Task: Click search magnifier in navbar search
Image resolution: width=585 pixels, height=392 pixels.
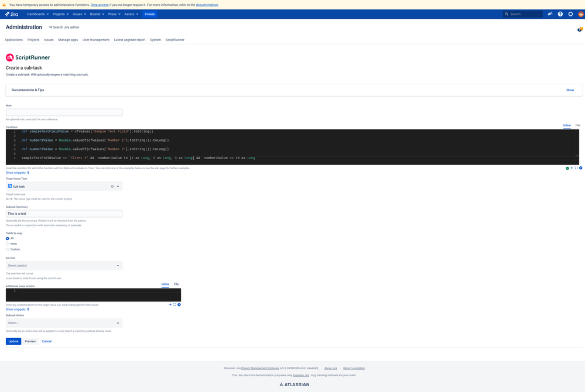Action: [507, 14]
